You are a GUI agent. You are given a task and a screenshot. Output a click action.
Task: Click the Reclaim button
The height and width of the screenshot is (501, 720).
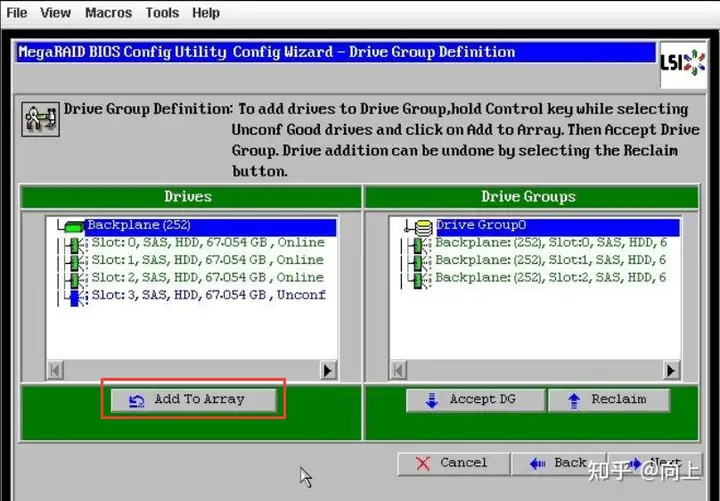(609, 400)
